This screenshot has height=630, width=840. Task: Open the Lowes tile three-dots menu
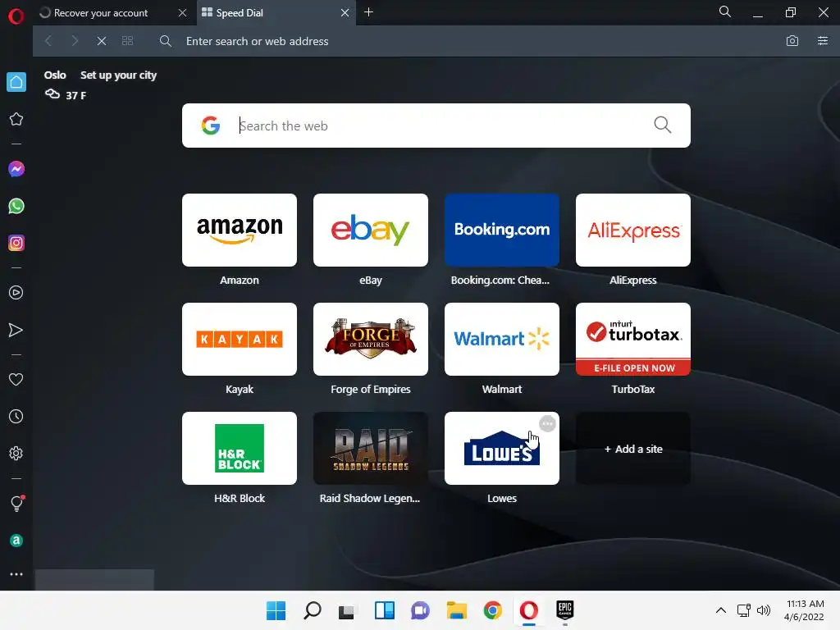click(547, 424)
